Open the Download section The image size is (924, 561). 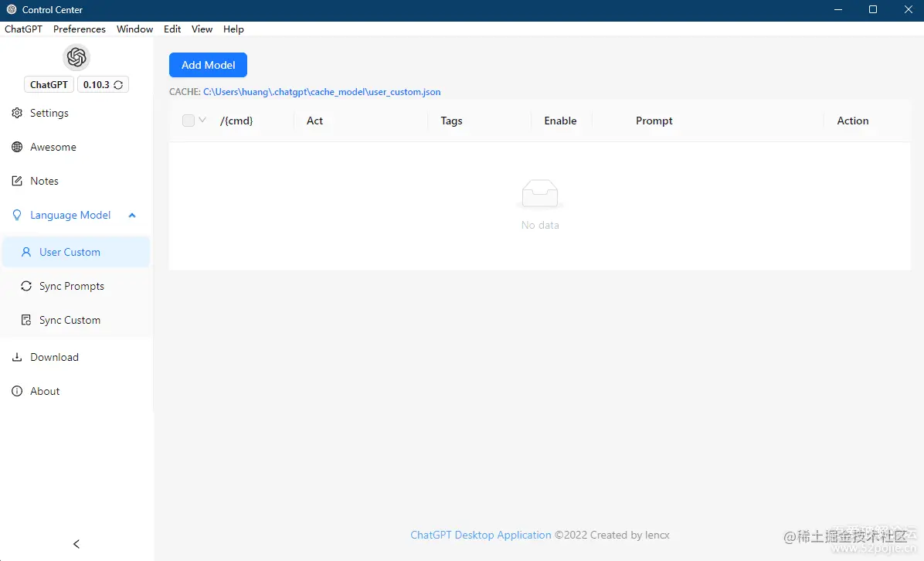pos(76,357)
